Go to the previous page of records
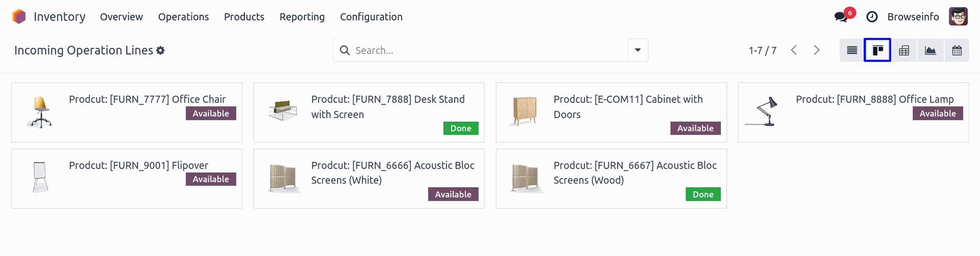This screenshot has height=256, width=980. (794, 50)
